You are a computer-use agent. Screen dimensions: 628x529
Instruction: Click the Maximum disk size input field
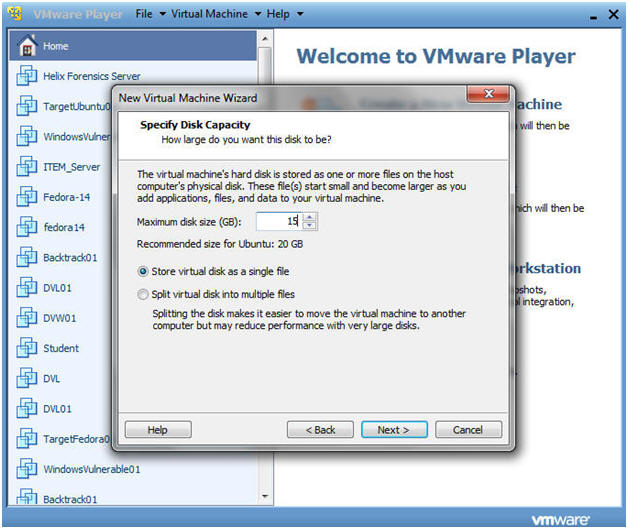(280, 221)
